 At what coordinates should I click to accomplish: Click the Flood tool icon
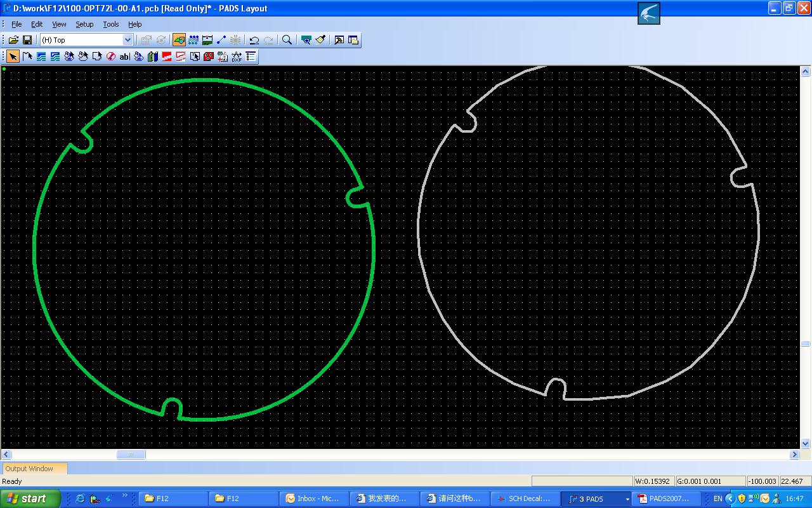[139, 57]
